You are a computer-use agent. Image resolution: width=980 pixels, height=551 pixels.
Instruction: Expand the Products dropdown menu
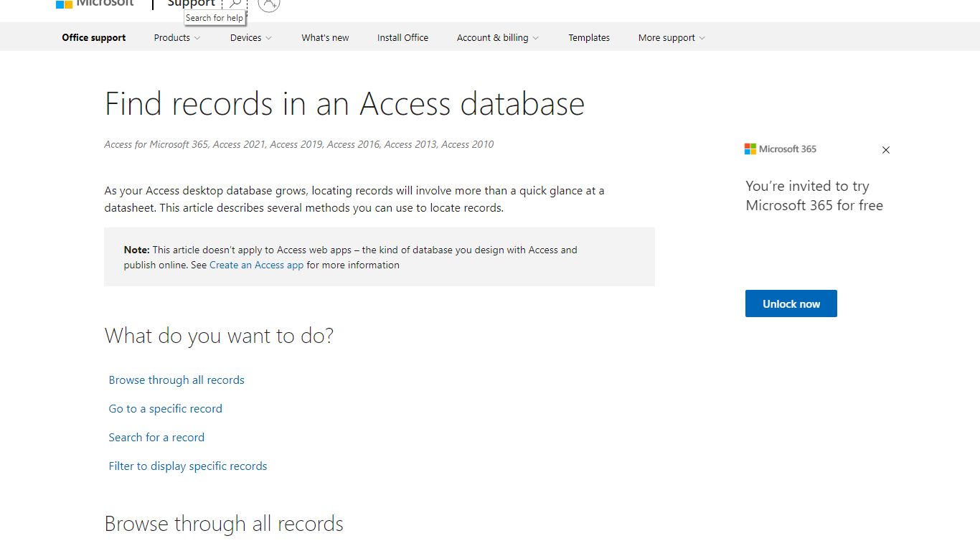177,37
